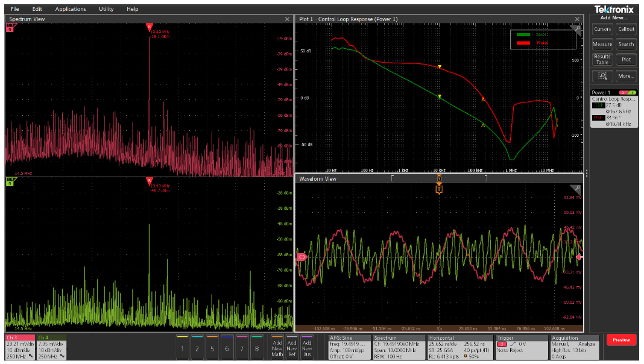Click the magnifier icon in Plot 1 corner
This screenshot has width=644, height=364.
click(x=577, y=28)
